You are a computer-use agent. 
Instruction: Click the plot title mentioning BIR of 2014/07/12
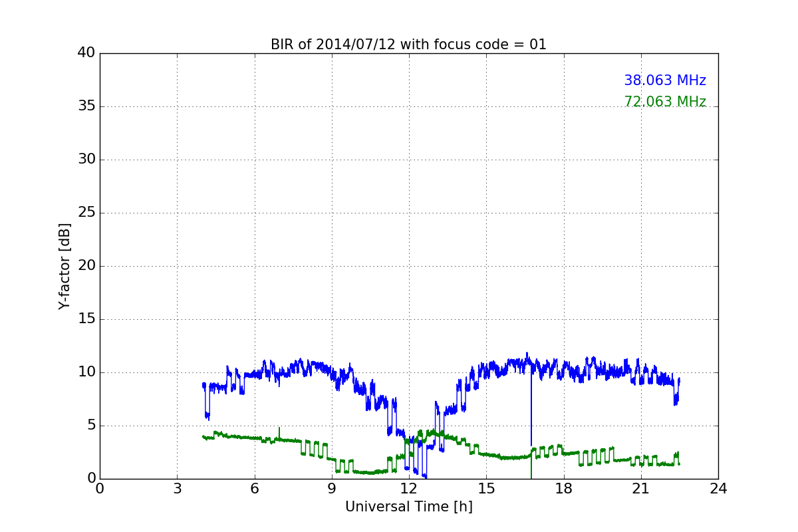pyautogui.click(x=408, y=45)
